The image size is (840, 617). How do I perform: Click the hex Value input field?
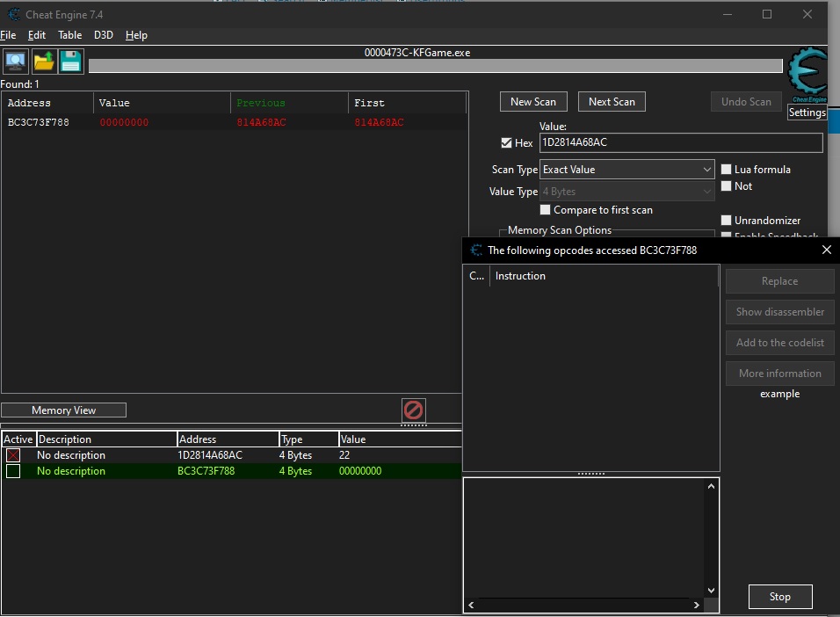click(680, 143)
